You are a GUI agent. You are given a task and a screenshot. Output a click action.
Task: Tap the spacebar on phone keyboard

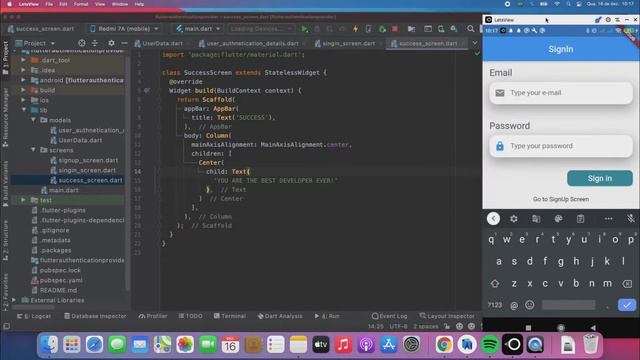568,305
